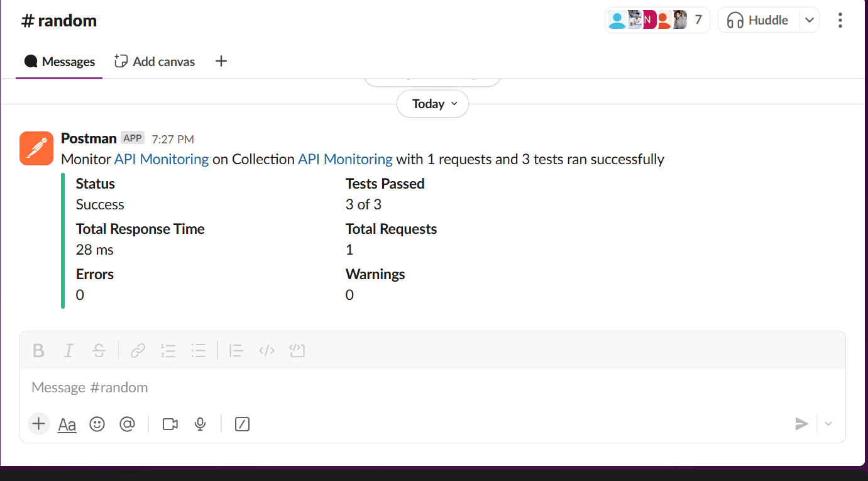Click the record video clip icon
Screen dimensions: 868x481
pos(170,424)
